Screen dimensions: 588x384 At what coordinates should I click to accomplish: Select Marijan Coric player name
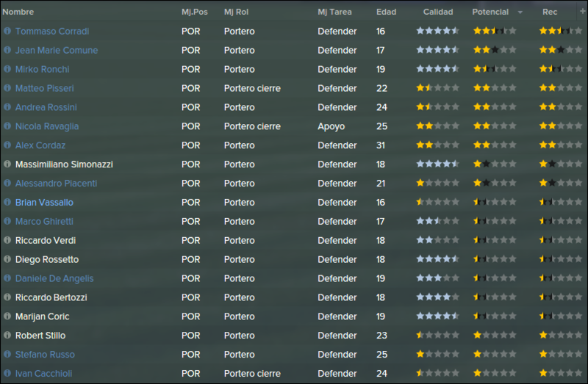click(43, 316)
